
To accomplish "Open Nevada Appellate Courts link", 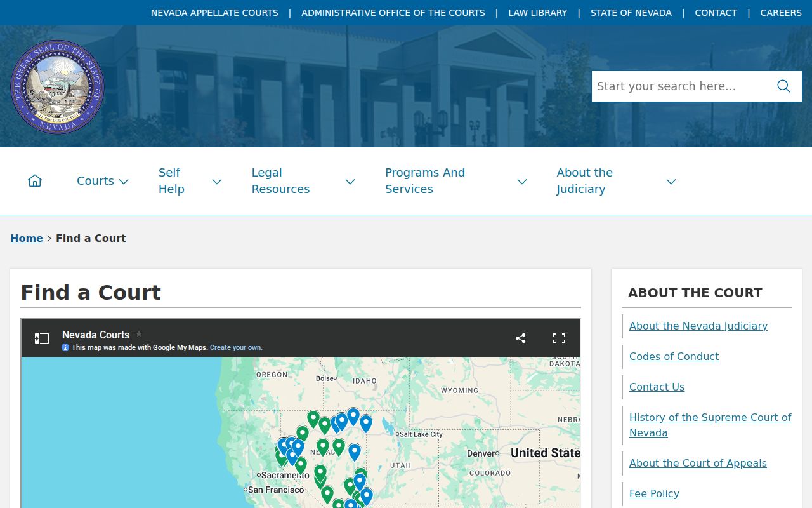I will (214, 13).
